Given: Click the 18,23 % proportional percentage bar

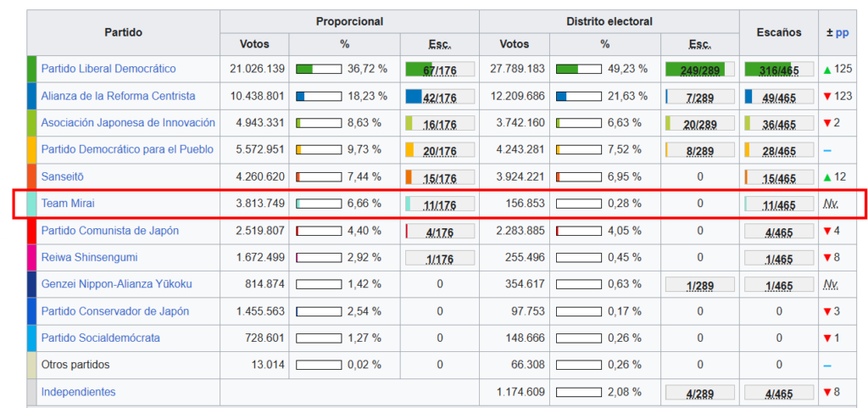Looking at the screenshot, I should (x=319, y=96).
